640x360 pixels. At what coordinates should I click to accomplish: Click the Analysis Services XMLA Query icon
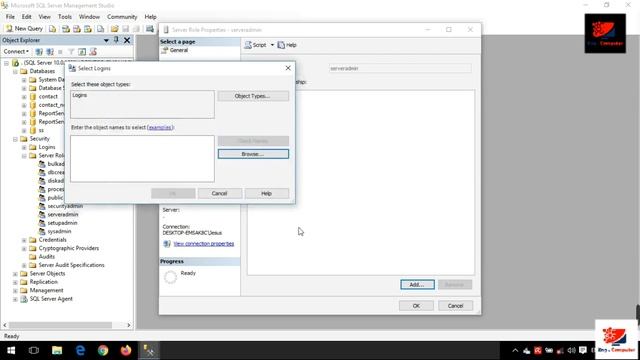click(88, 29)
